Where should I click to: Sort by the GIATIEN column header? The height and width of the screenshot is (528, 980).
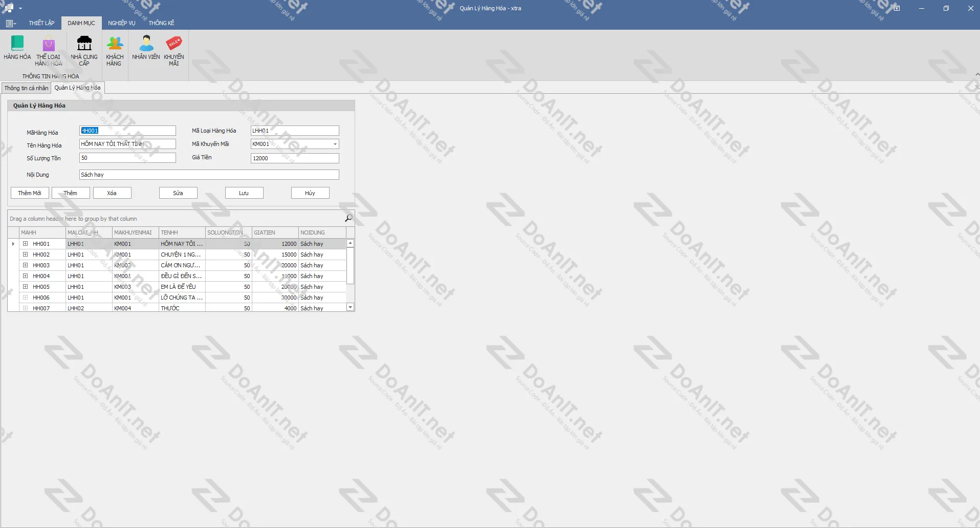pos(275,233)
